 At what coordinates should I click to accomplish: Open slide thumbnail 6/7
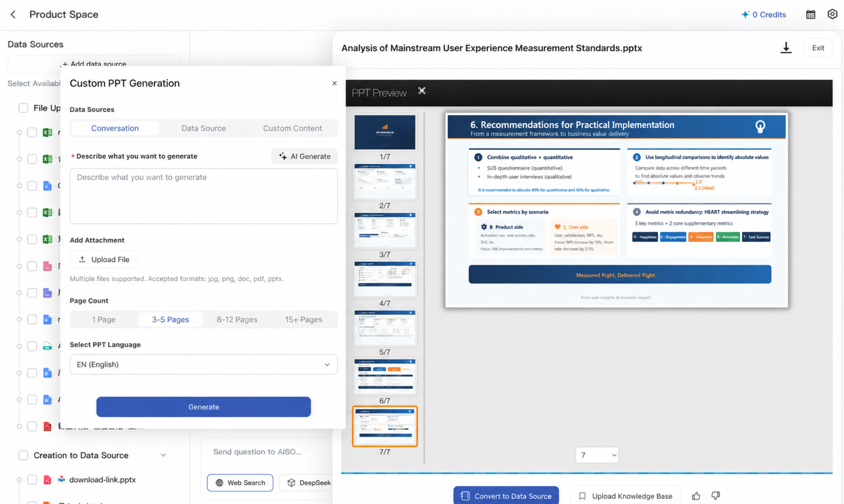[x=385, y=377]
